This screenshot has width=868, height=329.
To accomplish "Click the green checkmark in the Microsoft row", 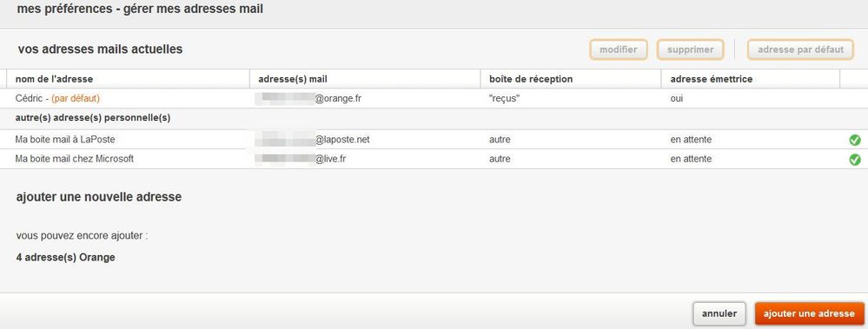I will tap(855, 160).
